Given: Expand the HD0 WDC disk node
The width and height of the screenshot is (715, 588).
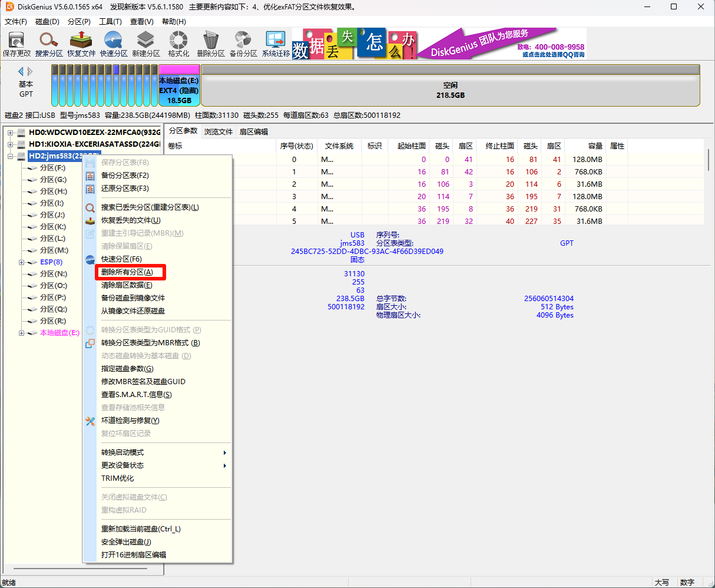Looking at the screenshot, I should [x=10, y=133].
